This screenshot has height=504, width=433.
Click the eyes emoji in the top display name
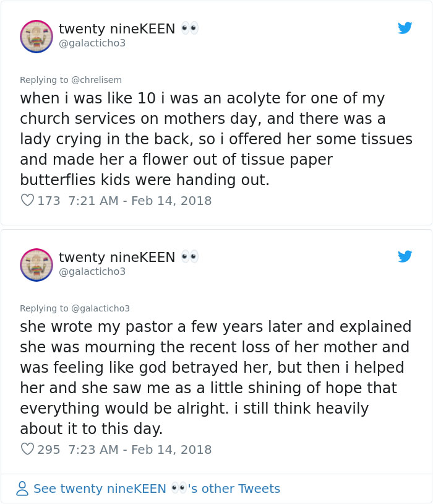tap(190, 27)
